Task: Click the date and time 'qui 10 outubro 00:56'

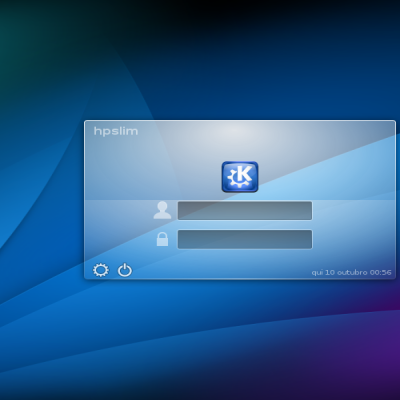Action: 351,272
